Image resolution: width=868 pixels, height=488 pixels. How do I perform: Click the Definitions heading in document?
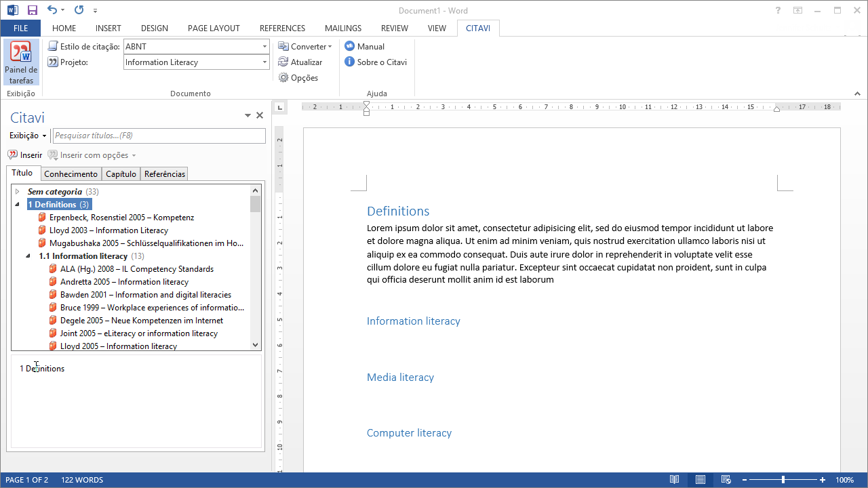(398, 211)
